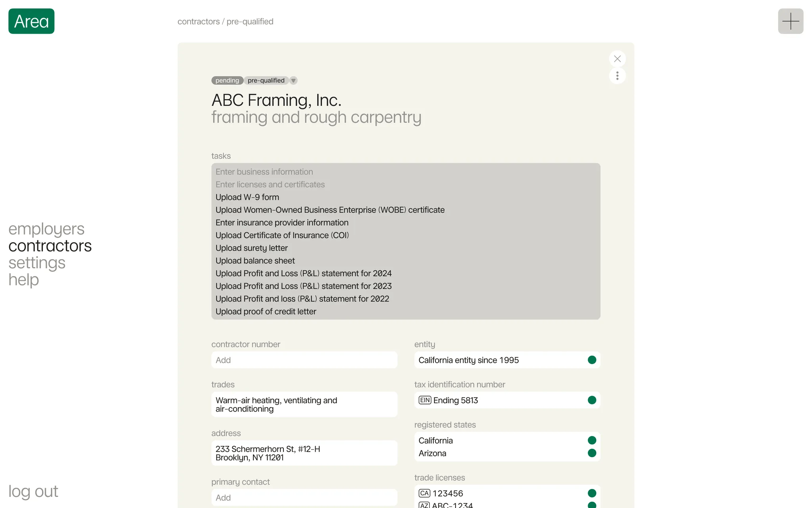Close the contractor detail panel
Viewport: 812px width, 508px height.
pyautogui.click(x=617, y=59)
